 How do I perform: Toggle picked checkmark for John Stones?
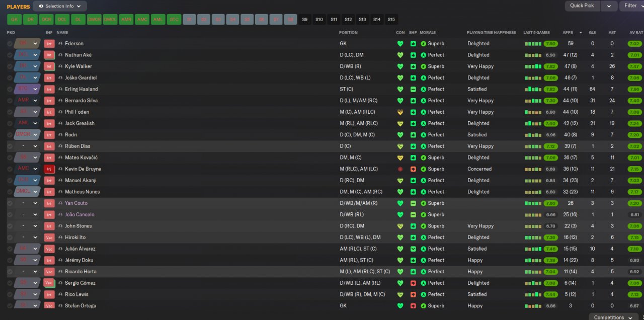(x=10, y=226)
